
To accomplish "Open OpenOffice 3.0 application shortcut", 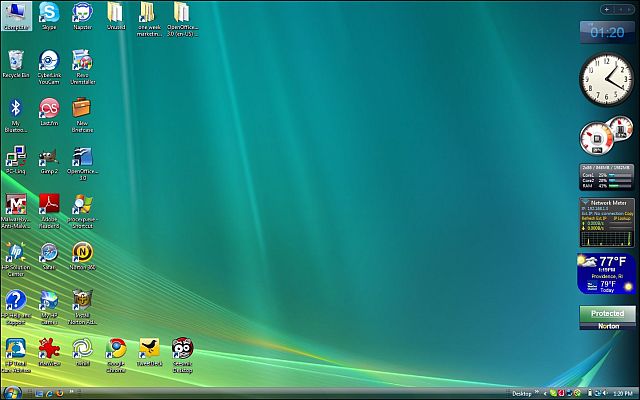I will click(x=82, y=163).
